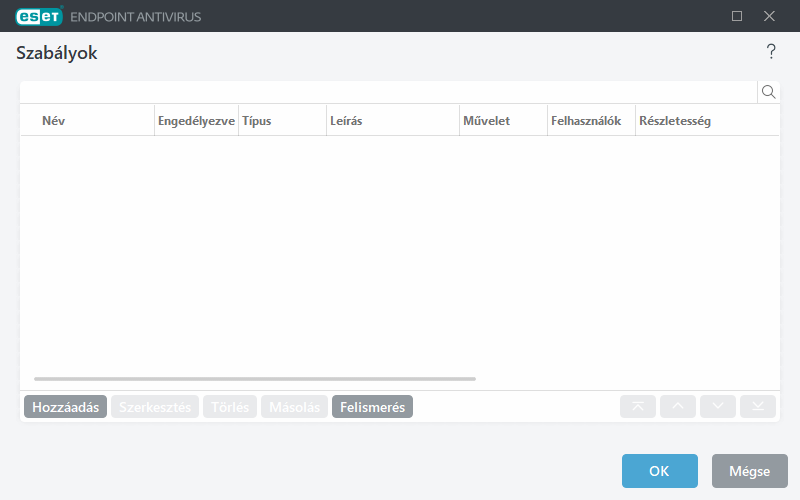Sort by the Részletesség column header
800x500 pixels.
click(x=708, y=121)
